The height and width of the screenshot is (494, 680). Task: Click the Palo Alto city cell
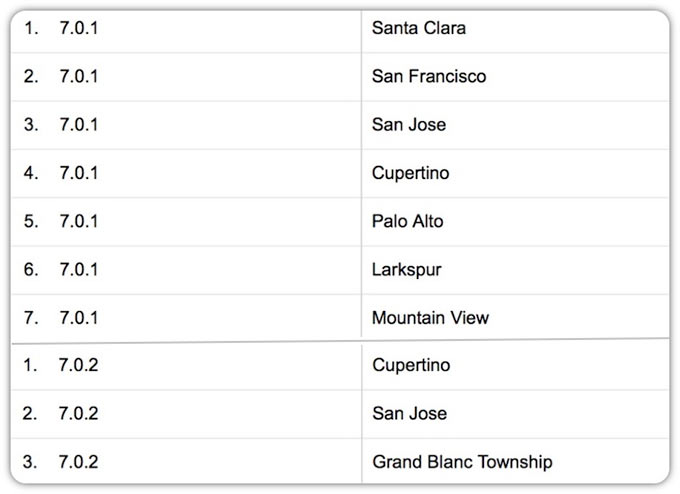[407, 221]
